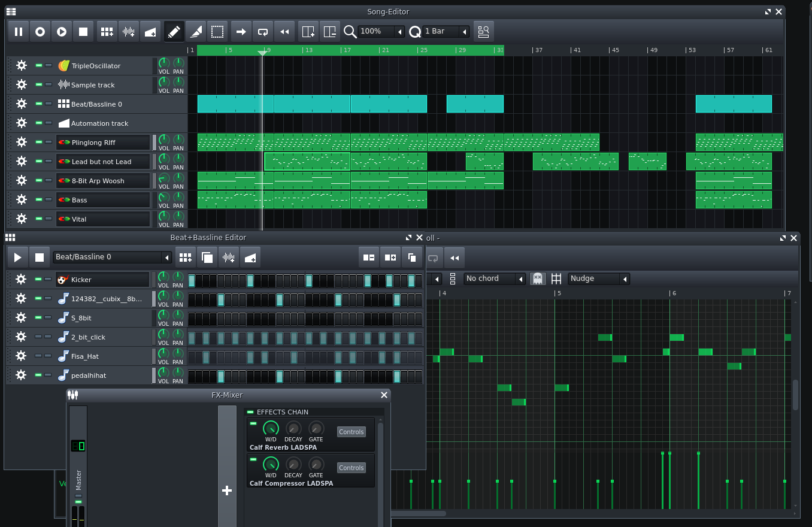812x527 pixels.
Task: Click the Plinglong Riff track name button
Action: 103,143
